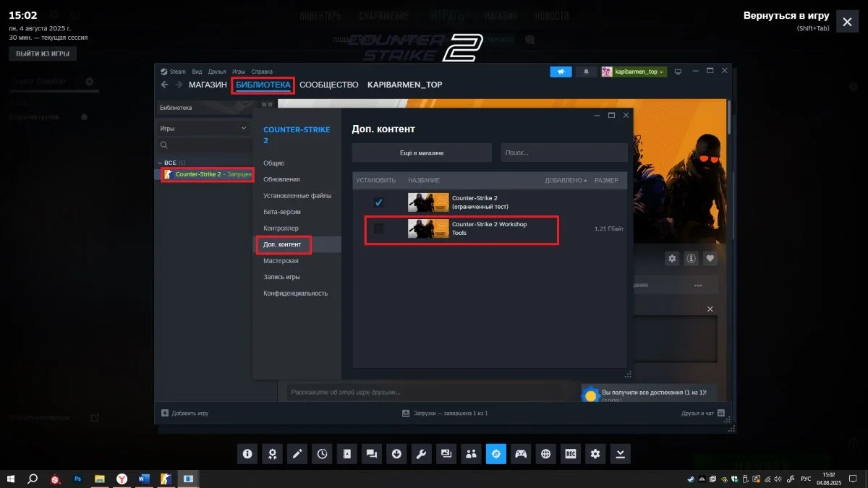Select Counter-Strike 2 in library list
Screen dimensions: 868x488
(208, 174)
